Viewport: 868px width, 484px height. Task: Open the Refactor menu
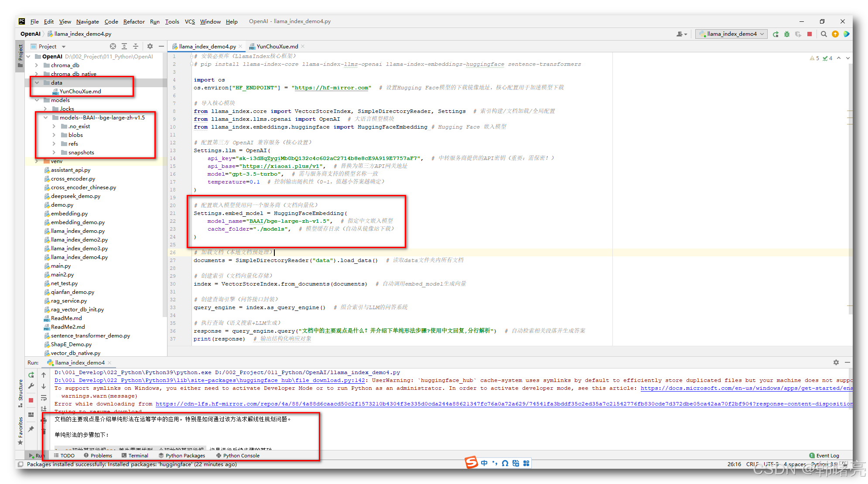(x=133, y=21)
